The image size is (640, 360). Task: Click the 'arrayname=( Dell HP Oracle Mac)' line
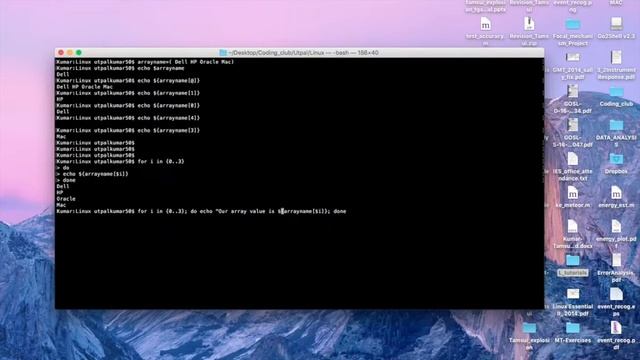[145, 62]
